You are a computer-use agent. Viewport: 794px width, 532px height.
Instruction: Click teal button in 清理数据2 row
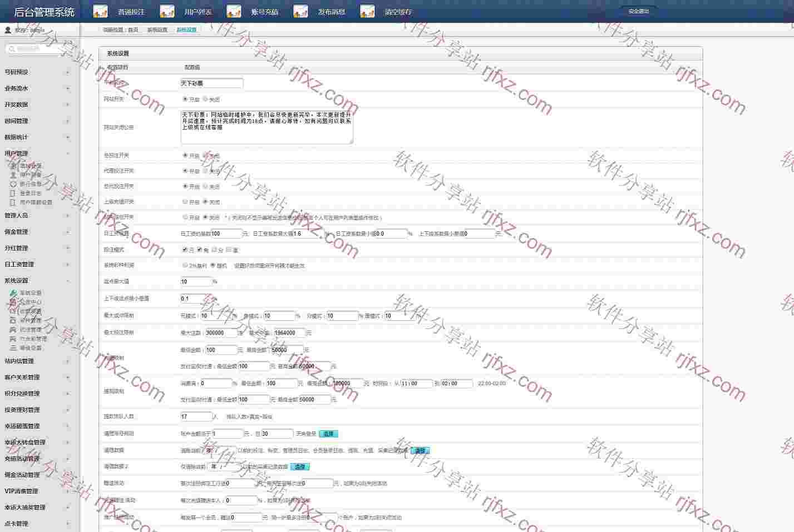300,467
